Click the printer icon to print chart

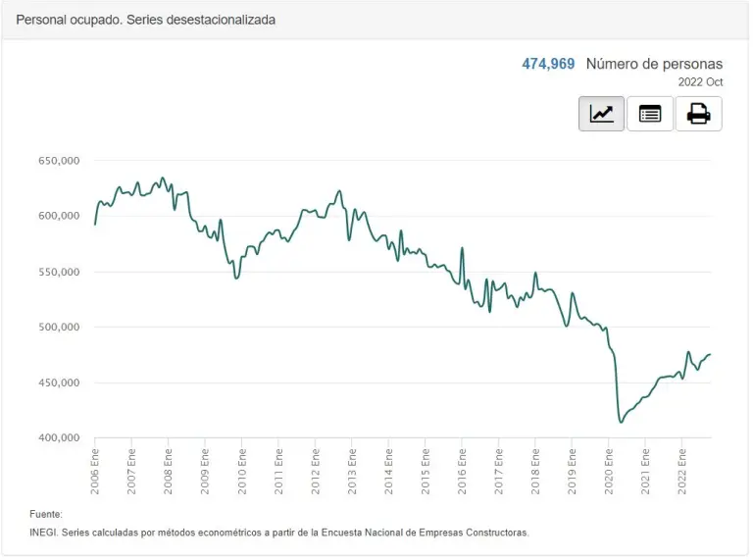698,114
